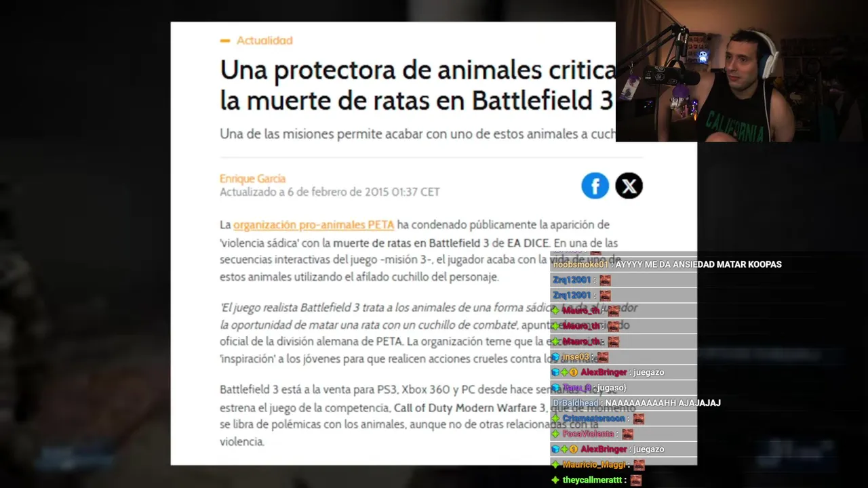Click green badge beside Mauricio_Maggi
This screenshot has width=868, height=488.
555,465
